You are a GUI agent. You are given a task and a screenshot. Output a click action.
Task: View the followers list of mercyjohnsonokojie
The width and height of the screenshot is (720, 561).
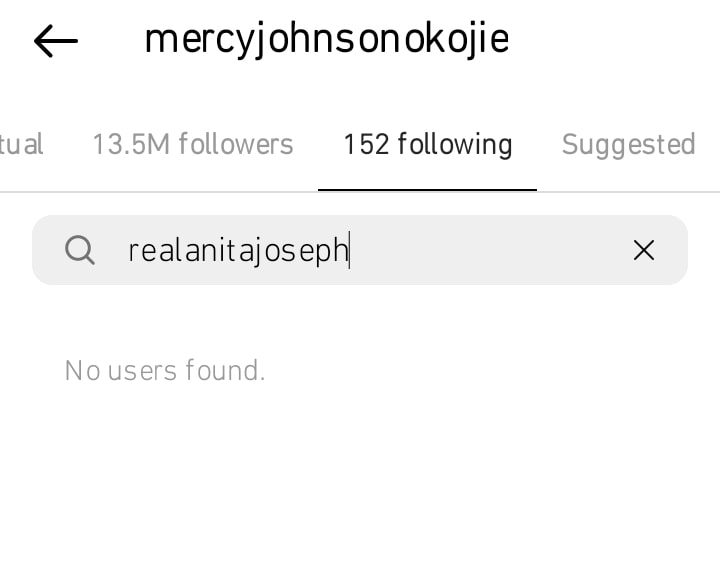[x=193, y=145]
